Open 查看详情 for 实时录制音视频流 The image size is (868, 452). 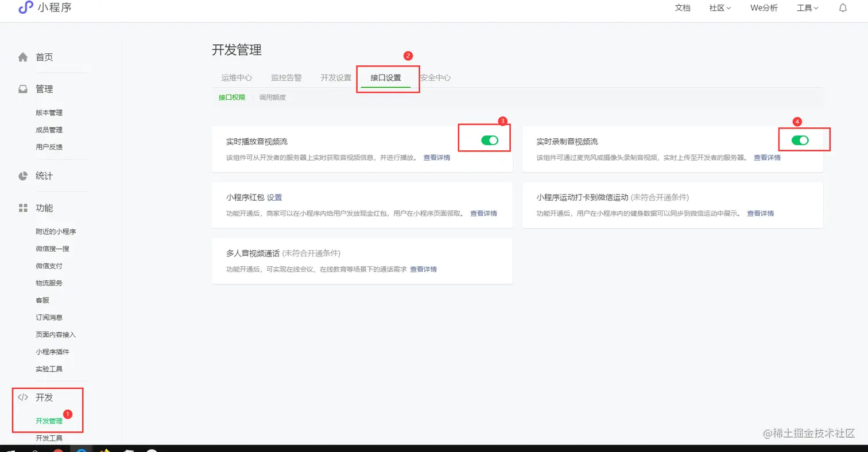[x=767, y=157]
